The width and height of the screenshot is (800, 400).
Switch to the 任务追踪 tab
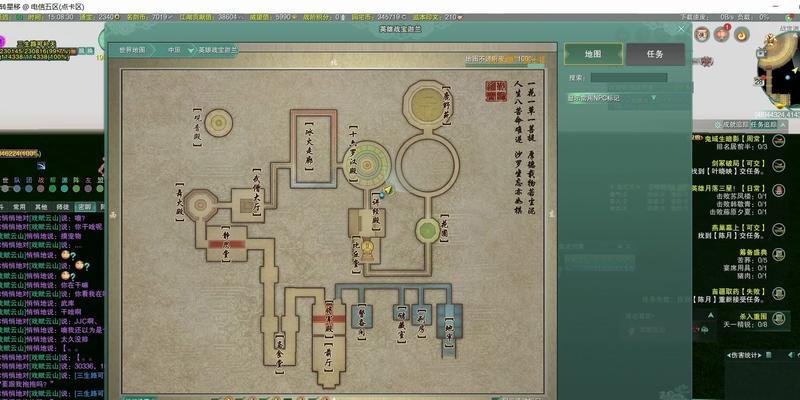click(763, 124)
